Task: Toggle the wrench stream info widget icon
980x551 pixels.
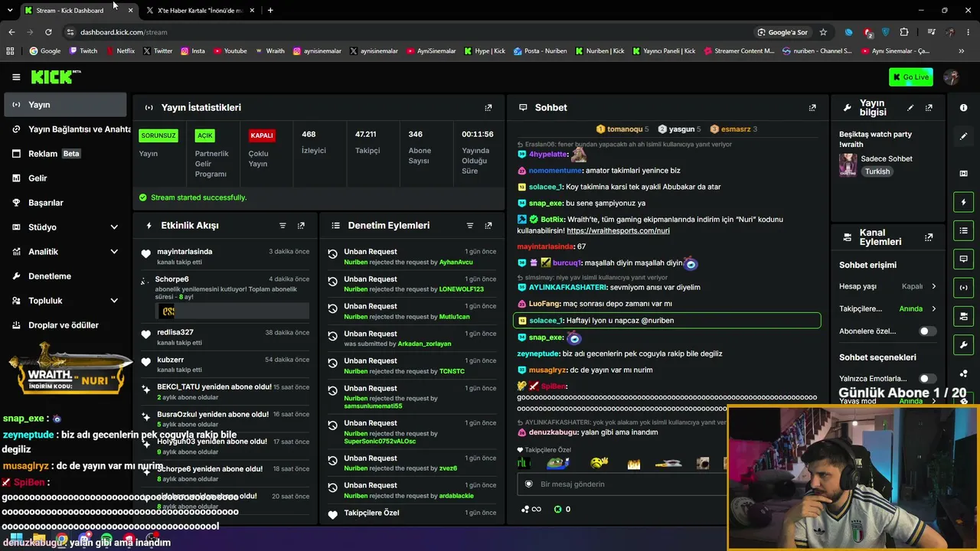Action: pos(963,345)
